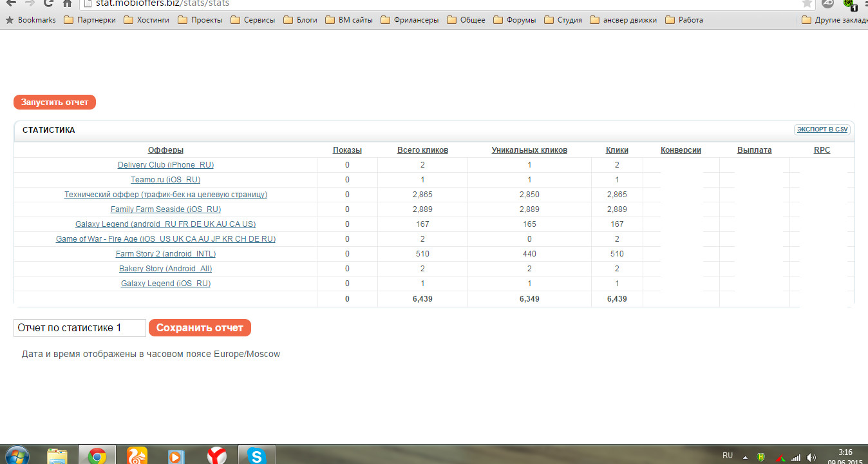Click the volume icon in the system tray
The width and height of the screenshot is (868, 464).
click(x=811, y=457)
